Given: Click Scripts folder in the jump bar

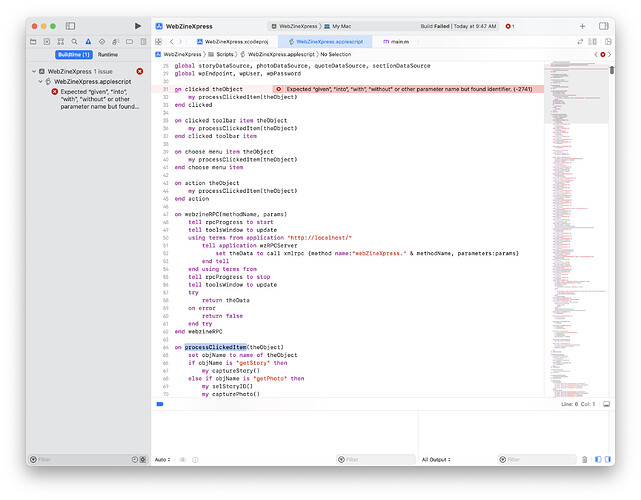Looking at the screenshot, I should (x=221, y=54).
